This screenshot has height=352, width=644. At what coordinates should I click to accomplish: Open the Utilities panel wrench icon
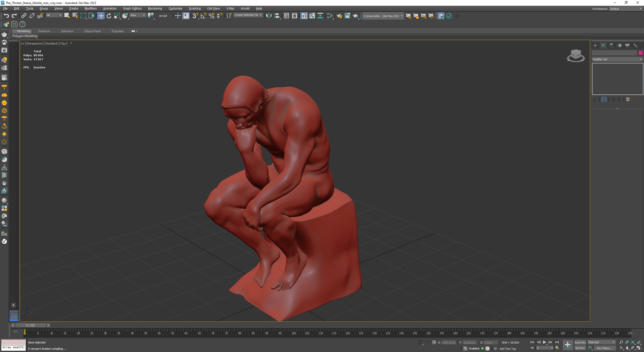[635, 46]
